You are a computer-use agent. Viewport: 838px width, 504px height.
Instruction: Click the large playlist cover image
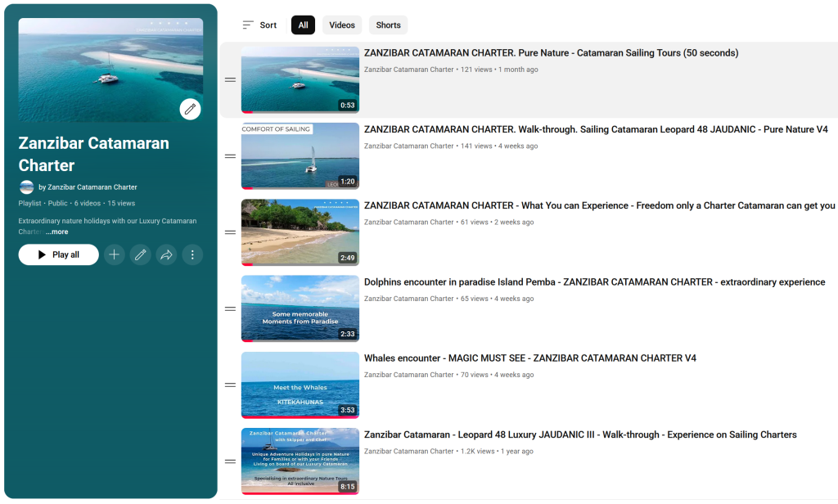click(x=110, y=70)
